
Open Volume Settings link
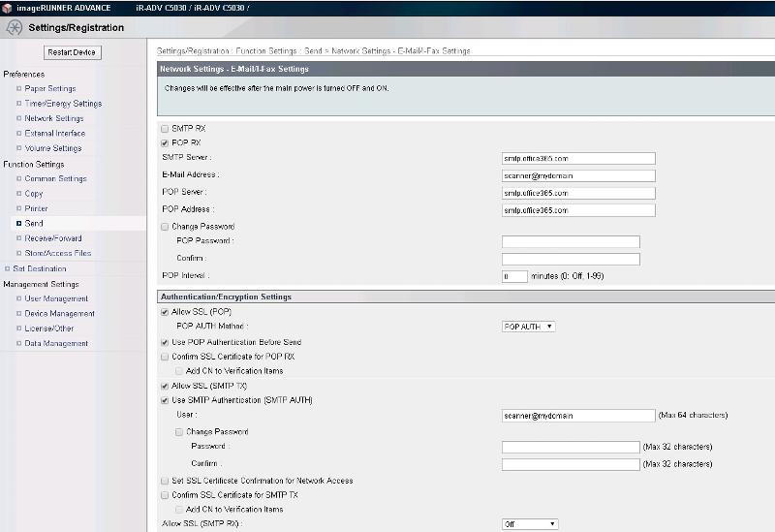53,148
